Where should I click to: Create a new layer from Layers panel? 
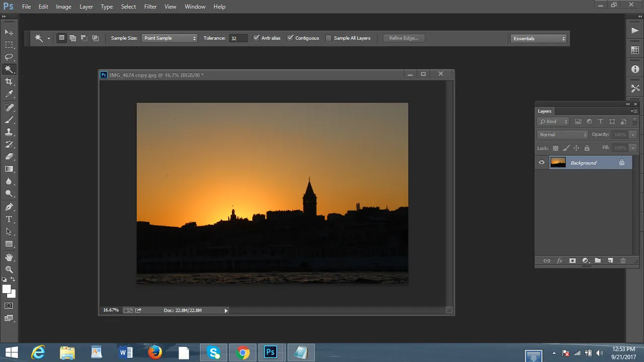pyautogui.click(x=610, y=260)
